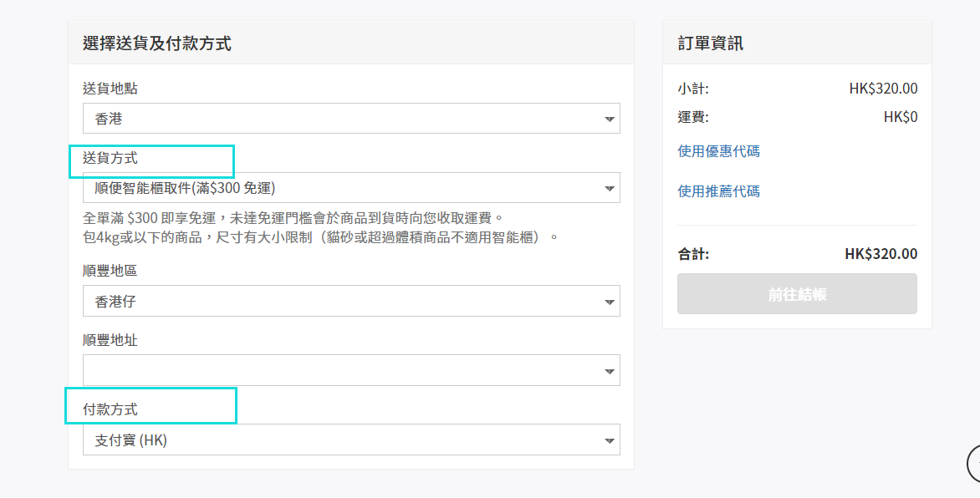Click the arrow icon on the 順豐地址 select
The width and height of the screenshot is (980, 498).
pyautogui.click(x=610, y=372)
